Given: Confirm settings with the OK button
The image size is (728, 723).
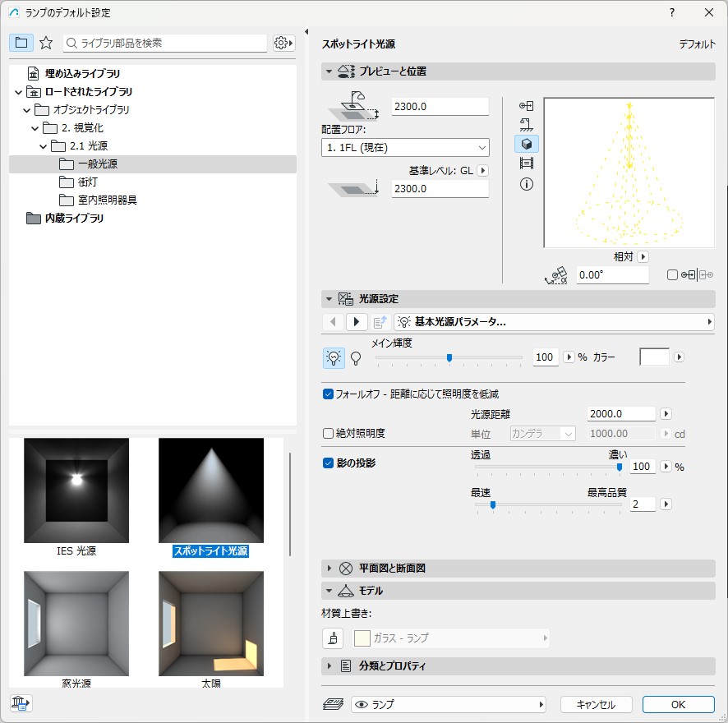Looking at the screenshot, I should point(678,705).
